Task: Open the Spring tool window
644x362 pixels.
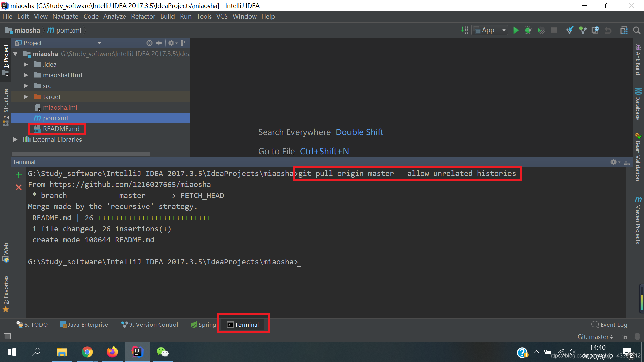Action: [x=203, y=324]
